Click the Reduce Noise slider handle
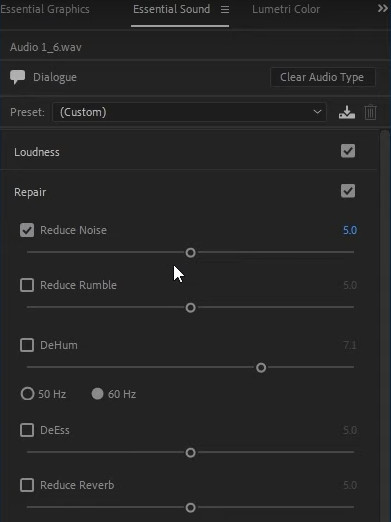Image resolution: width=391 pixels, height=522 pixels. coord(190,253)
